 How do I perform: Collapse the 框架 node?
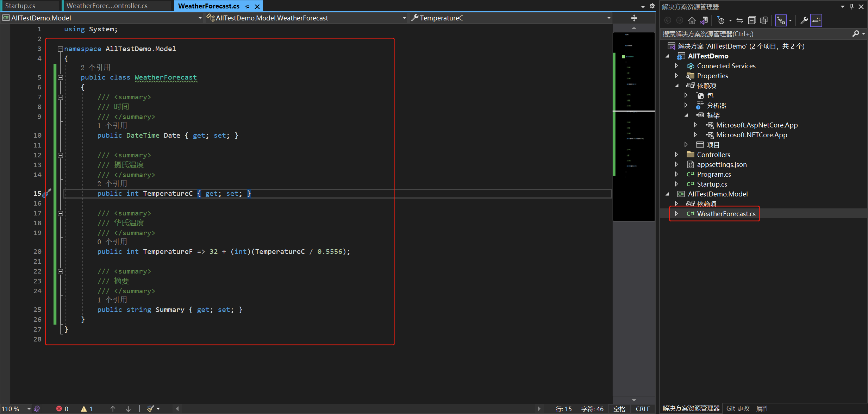pyautogui.click(x=686, y=115)
